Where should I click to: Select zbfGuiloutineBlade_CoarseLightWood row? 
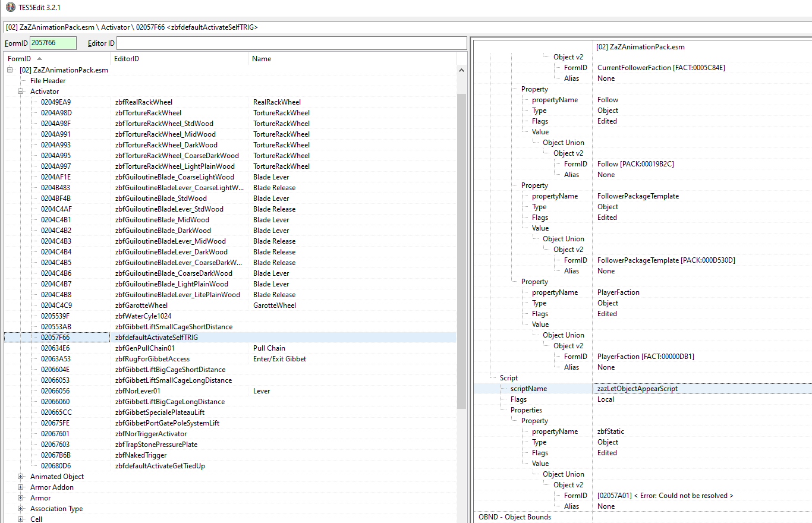point(230,177)
